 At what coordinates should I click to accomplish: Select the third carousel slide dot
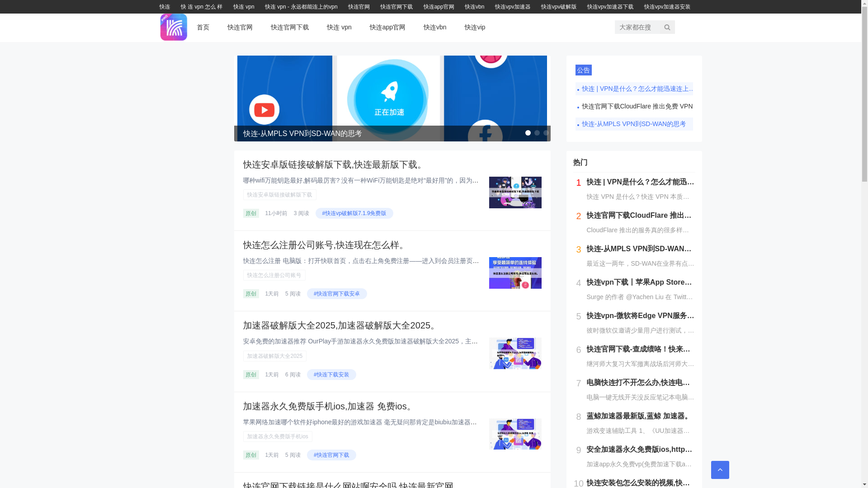click(x=546, y=133)
